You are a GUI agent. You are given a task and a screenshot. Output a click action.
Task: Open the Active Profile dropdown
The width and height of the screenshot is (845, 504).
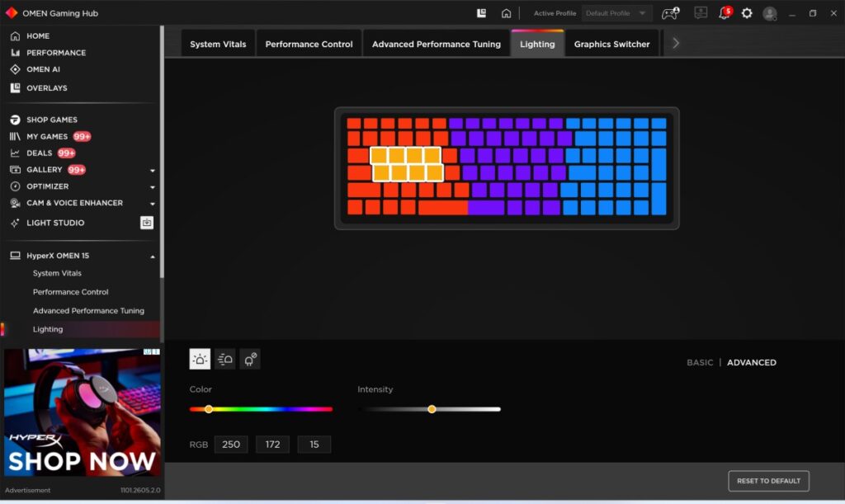click(x=616, y=13)
